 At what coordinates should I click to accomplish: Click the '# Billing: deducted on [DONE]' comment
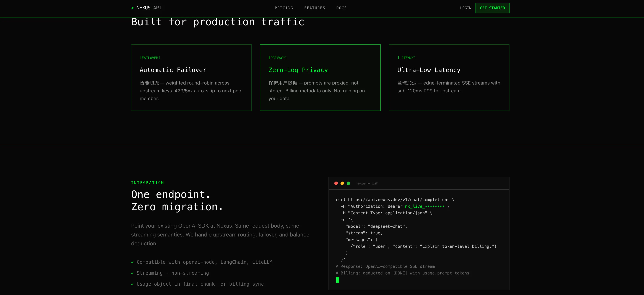coord(402,273)
